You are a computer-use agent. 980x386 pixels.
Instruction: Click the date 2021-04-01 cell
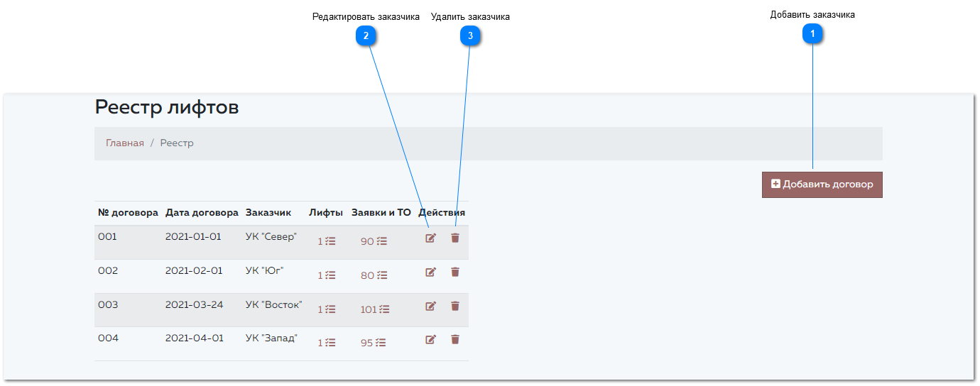pos(195,338)
